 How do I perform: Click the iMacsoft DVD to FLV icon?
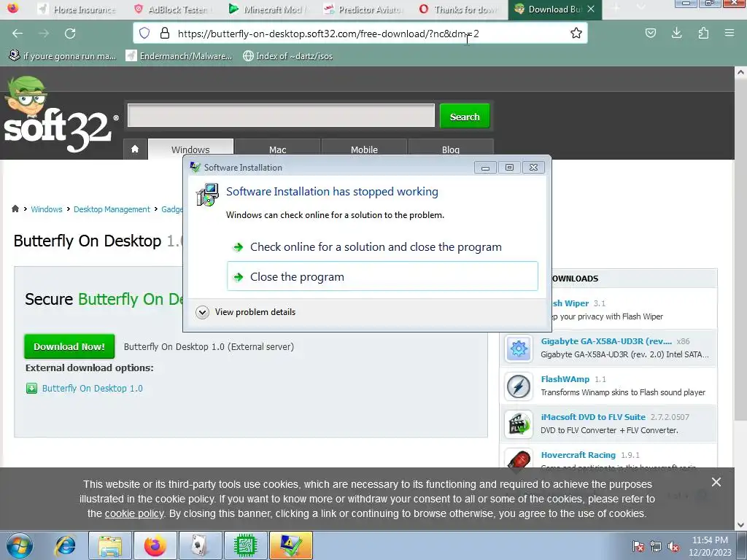pyautogui.click(x=519, y=424)
